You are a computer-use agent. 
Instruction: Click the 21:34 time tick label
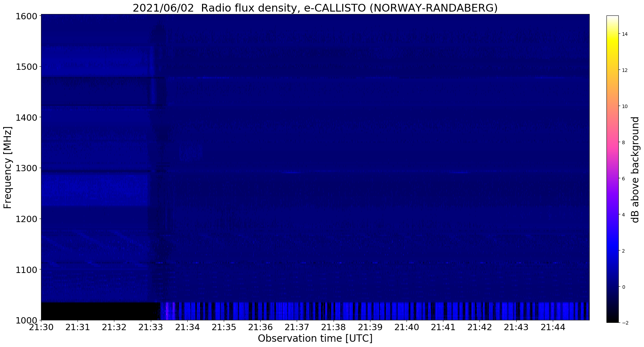tap(187, 328)
